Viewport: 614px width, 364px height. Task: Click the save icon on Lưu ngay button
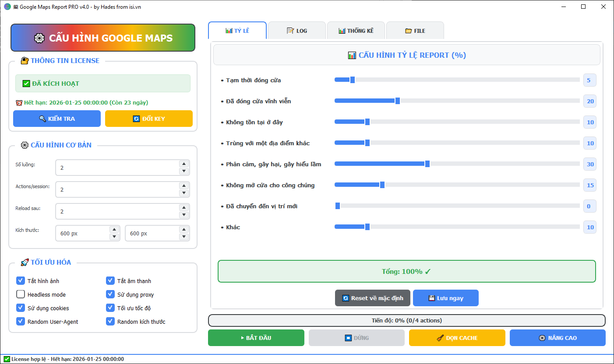(x=431, y=298)
